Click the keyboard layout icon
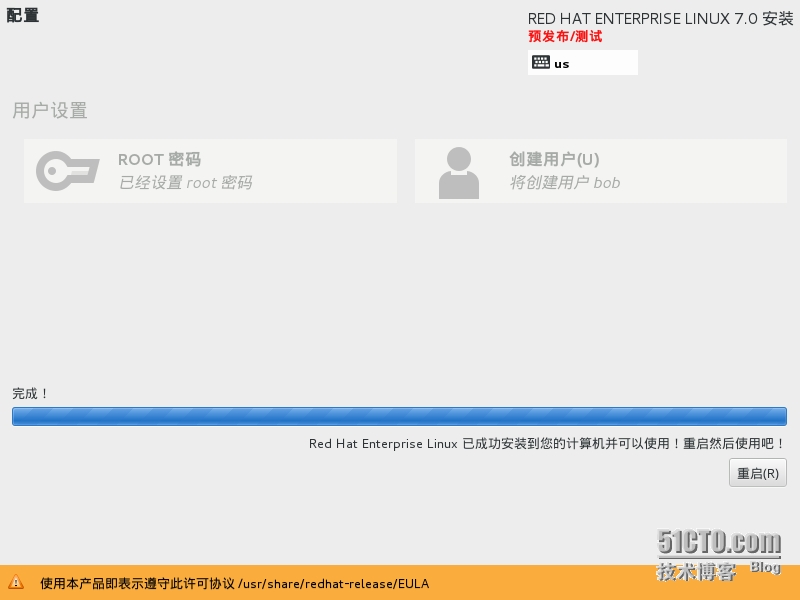 (541, 63)
